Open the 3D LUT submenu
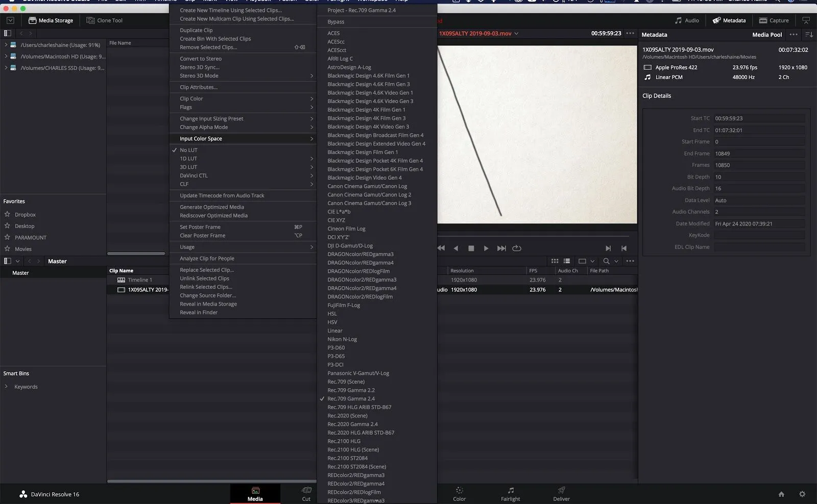817x504 pixels. (x=243, y=167)
